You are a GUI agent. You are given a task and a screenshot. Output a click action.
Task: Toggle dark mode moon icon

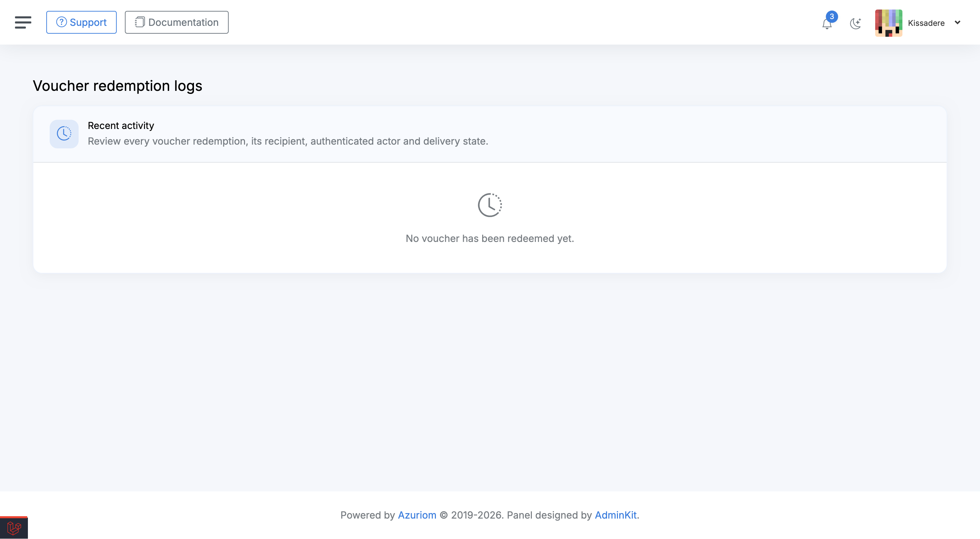click(x=855, y=23)
